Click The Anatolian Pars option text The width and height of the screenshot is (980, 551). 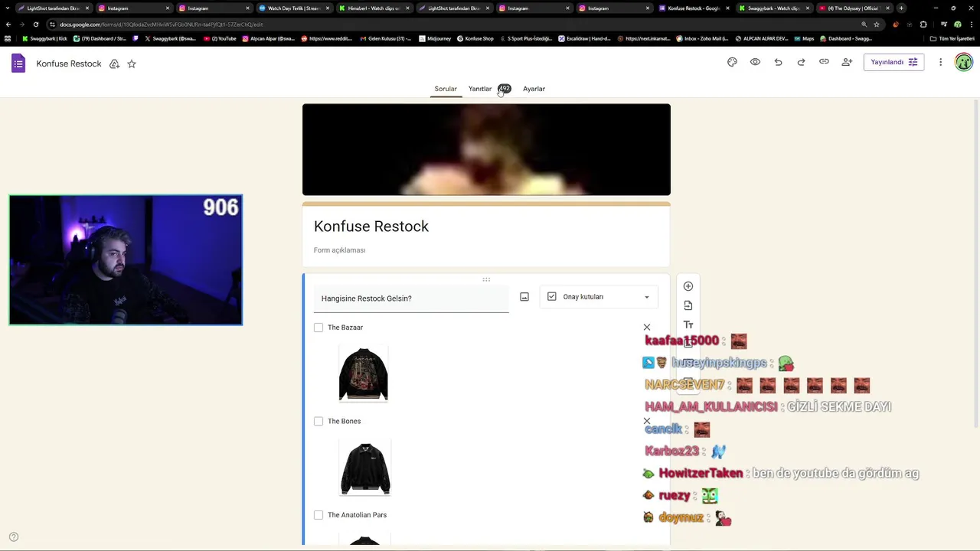pyautogui.click(x=357, y=515)
